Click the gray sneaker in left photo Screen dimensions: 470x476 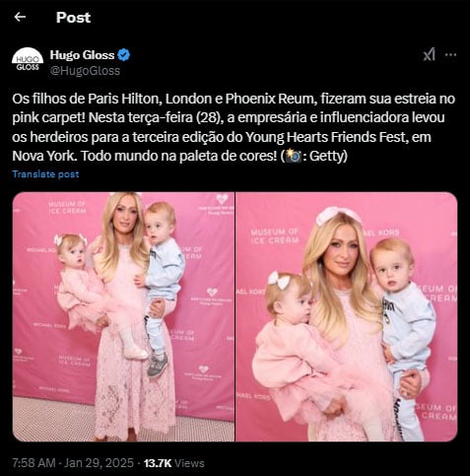157,366
